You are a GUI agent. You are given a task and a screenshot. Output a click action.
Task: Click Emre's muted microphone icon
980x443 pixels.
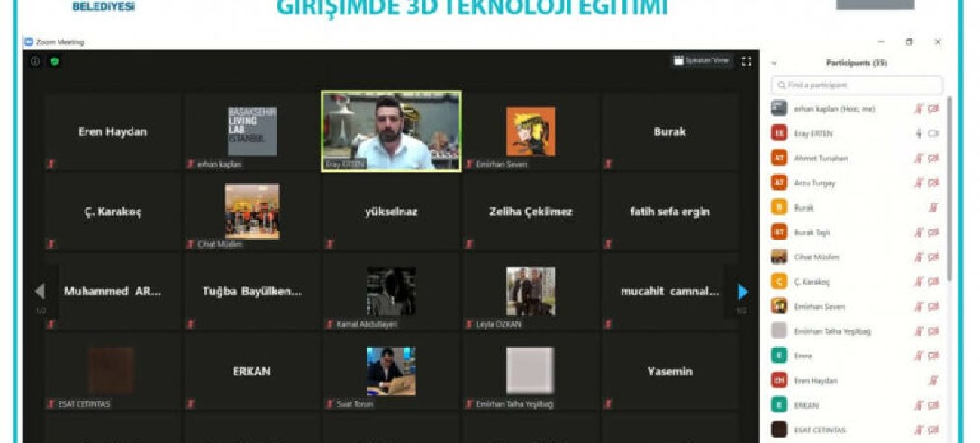[920, 357]
